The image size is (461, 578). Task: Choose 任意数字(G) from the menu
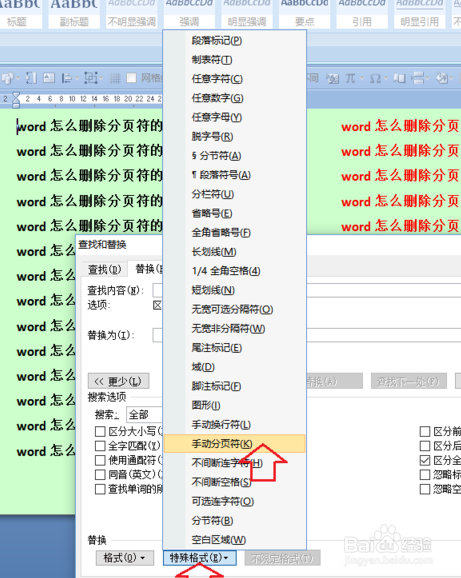point(235,98)
